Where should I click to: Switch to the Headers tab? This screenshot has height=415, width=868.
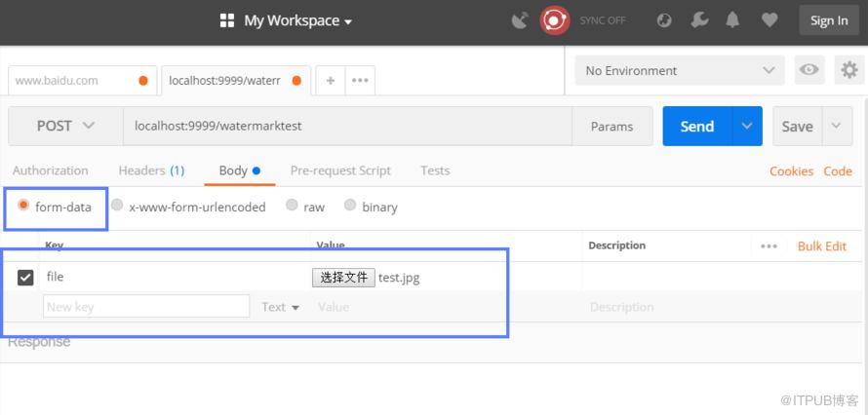(x=151, y=170)
